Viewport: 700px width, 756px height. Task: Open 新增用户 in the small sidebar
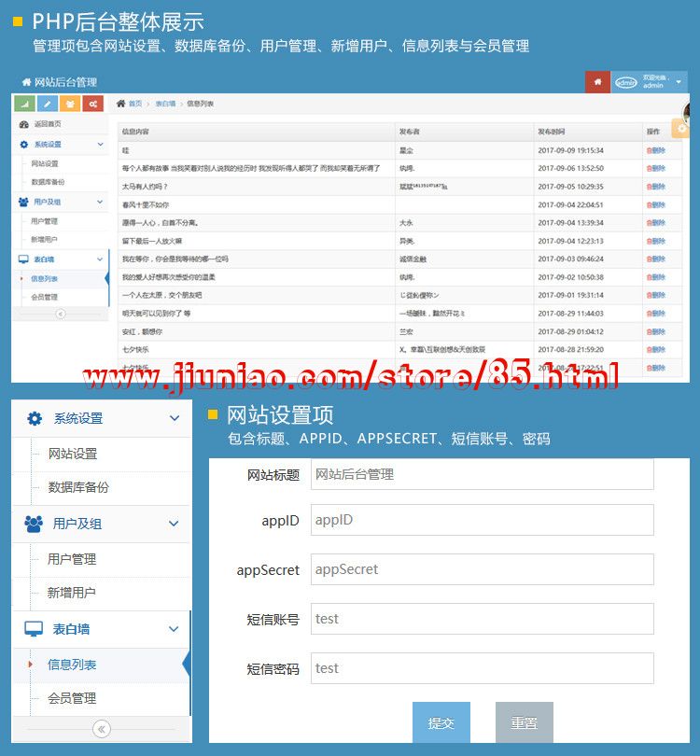coord(44,239)
